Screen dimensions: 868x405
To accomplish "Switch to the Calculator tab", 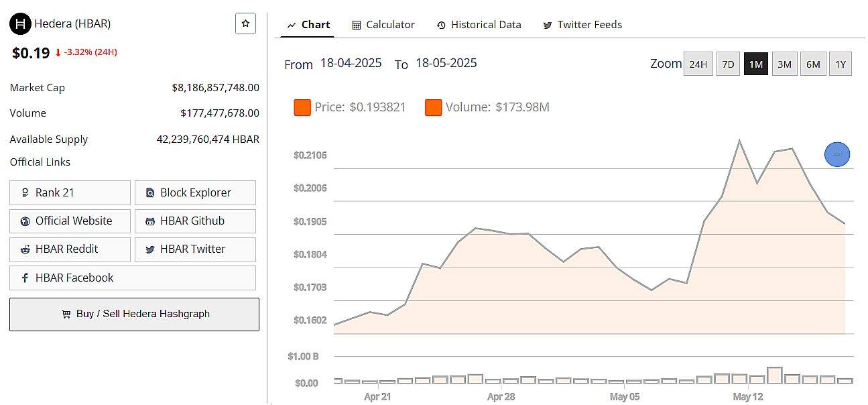I will (x=383, y=25).
